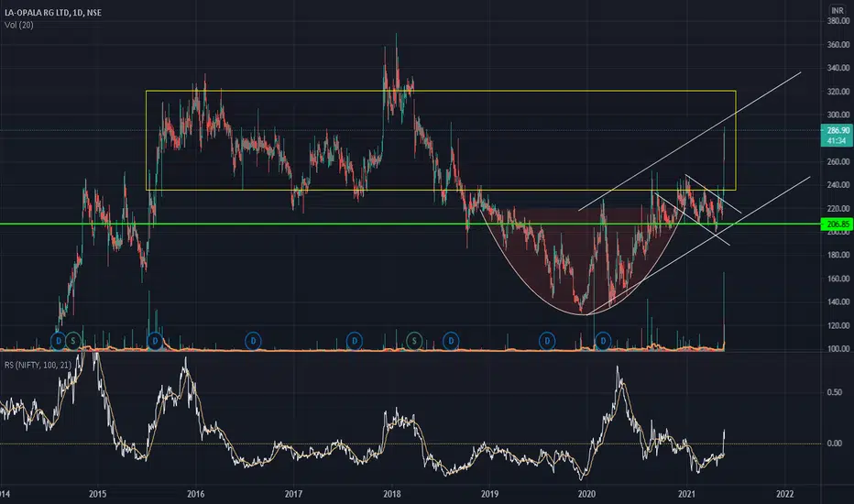Click the 140.00 price axis label
Screen dimensions: 854x504
coord(838,301)
